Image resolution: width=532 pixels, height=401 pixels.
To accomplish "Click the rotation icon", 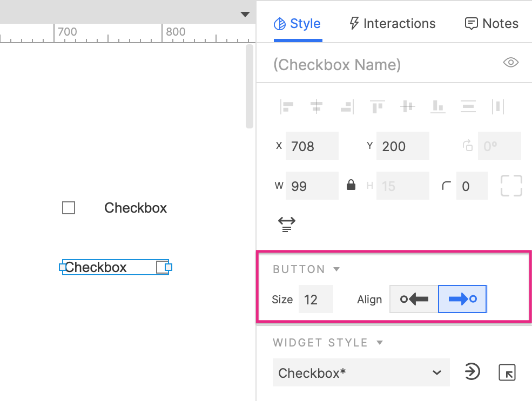I will click(x=468, y=145).
